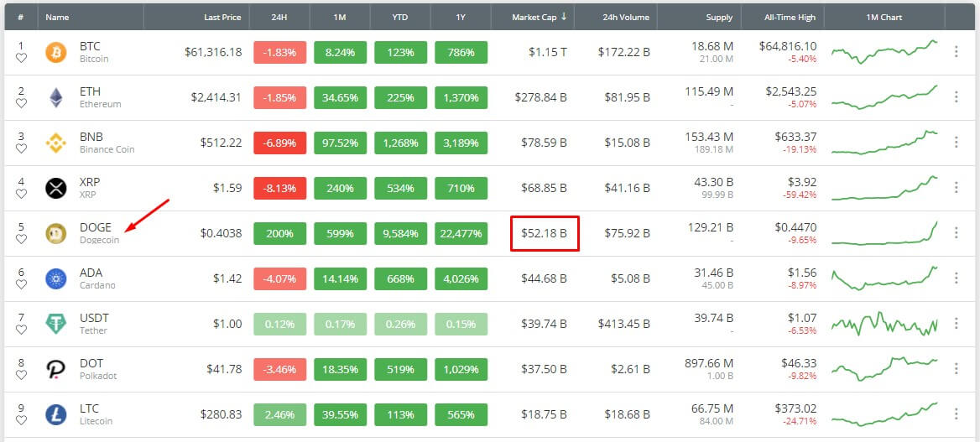Viewport: 980px width, 442px height.
Task: Open the three-dot menu for ADA
Action: [956, 278]
